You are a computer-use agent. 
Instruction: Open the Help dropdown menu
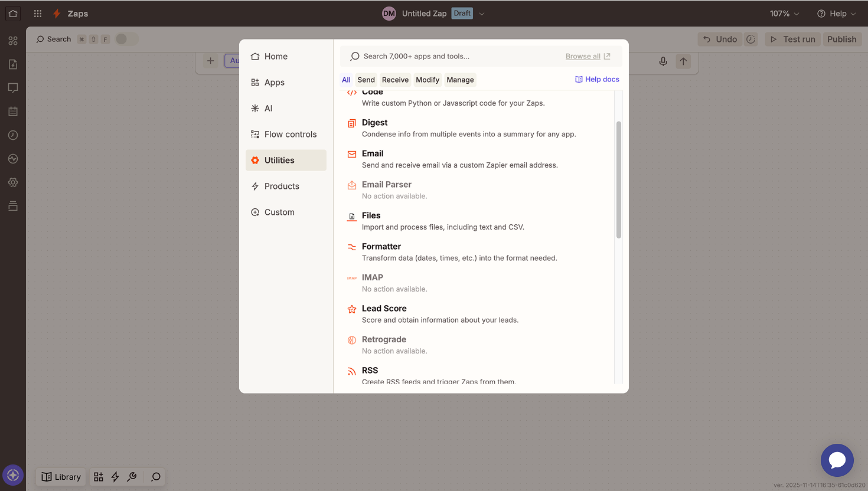click(x=836, y=14)
